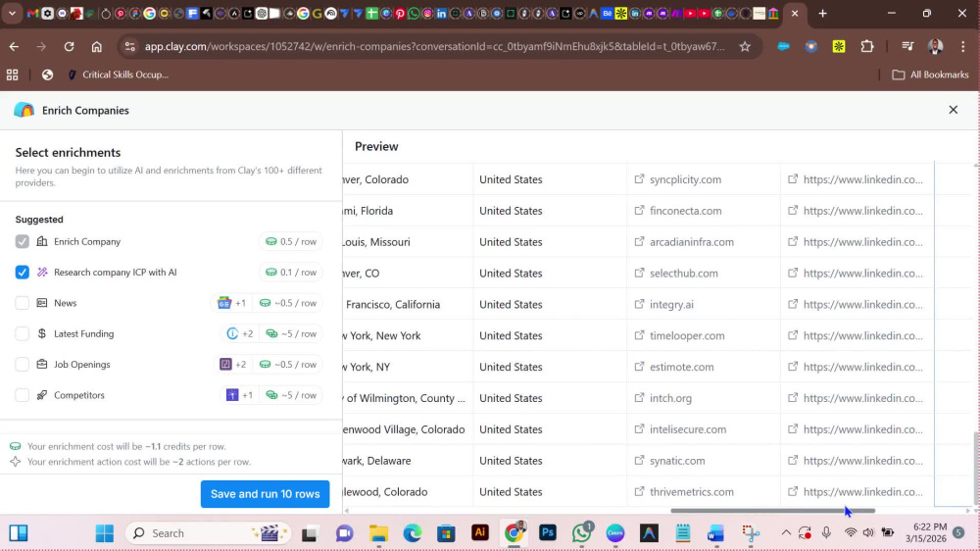
Task: Click the 0.5 / row Enrich Company cost
Action: tap(291, 241)
